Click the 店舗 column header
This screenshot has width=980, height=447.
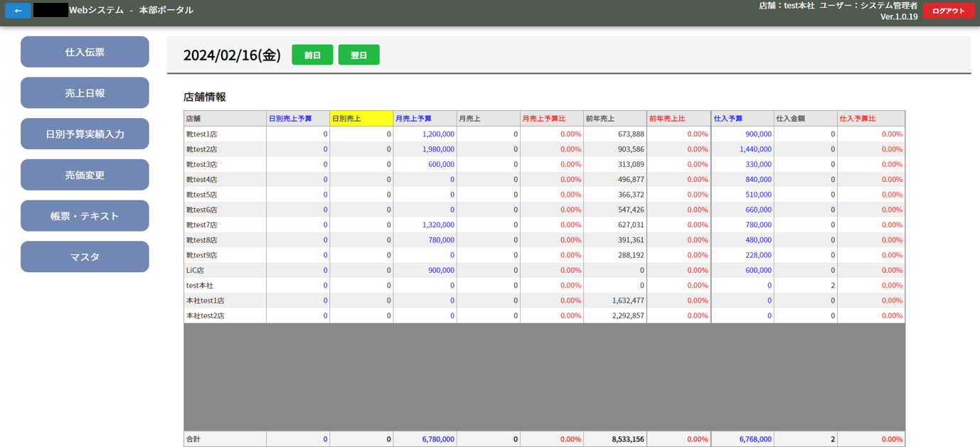click(x=225, y=119)
